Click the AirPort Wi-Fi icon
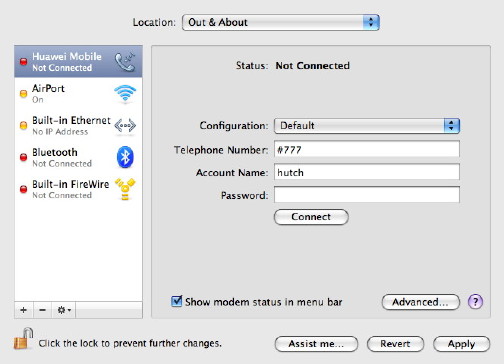504x364 pixels. pos(125,93)
